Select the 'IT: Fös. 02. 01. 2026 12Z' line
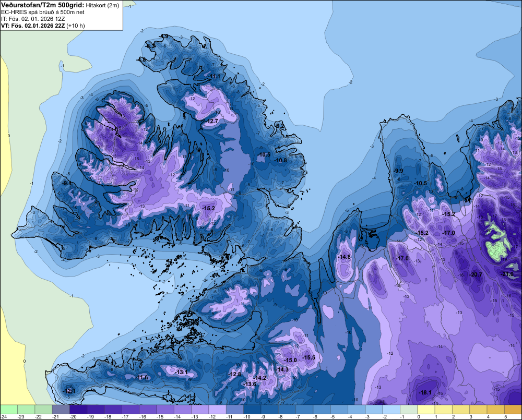Viewport: 522px width, 420px height. pos(33,19)
